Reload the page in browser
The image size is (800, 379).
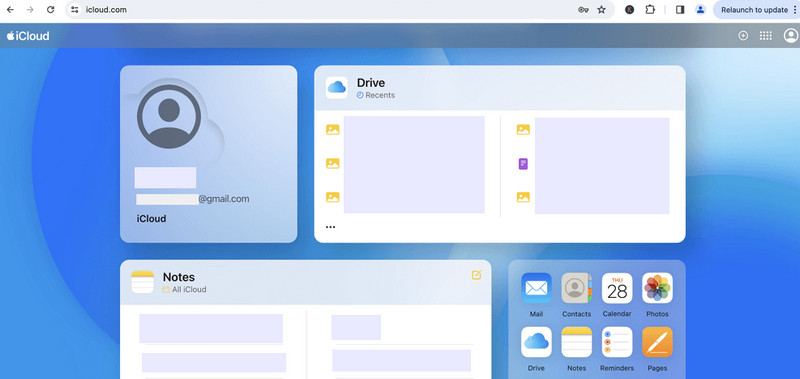click(x=50, y=10)
